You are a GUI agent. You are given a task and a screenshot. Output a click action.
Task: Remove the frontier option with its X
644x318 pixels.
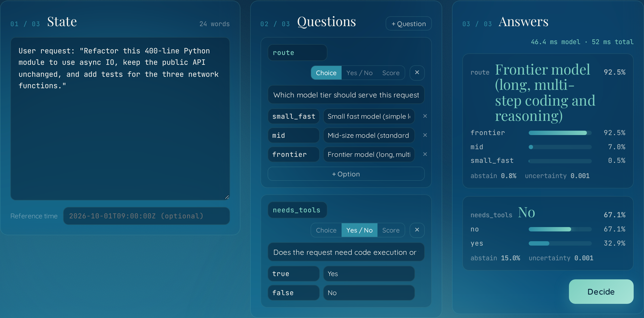[x=425, y=154]
